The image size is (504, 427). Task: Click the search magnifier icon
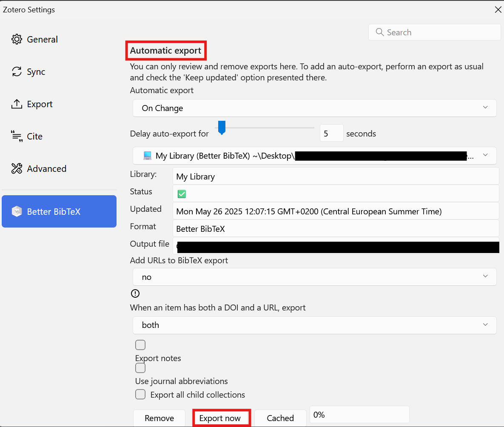point(380,32)
